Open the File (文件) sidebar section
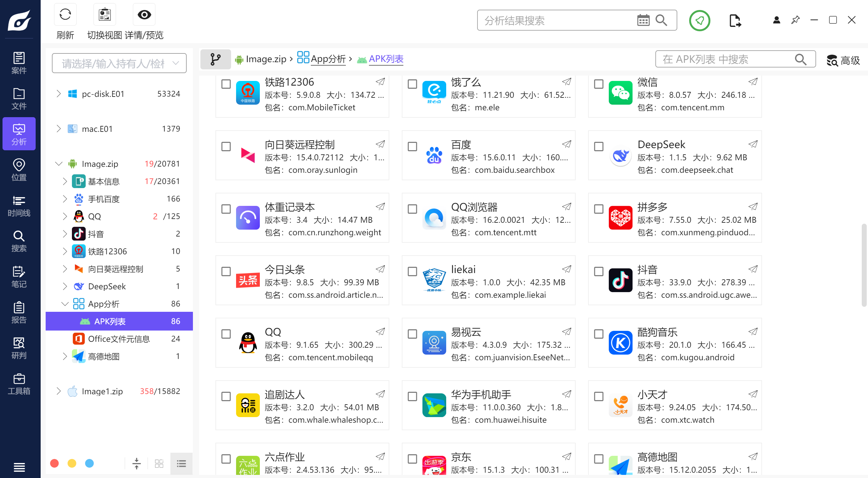 click(19, 99)
